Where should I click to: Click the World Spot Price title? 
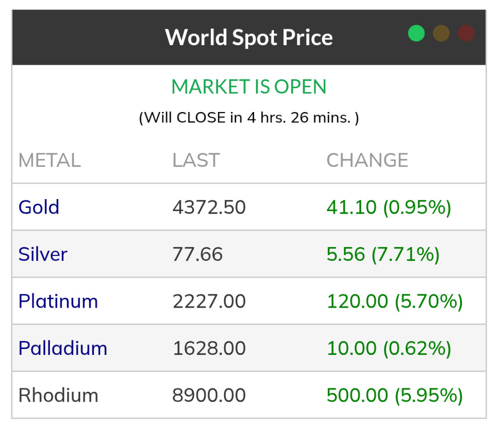(249, 37)
